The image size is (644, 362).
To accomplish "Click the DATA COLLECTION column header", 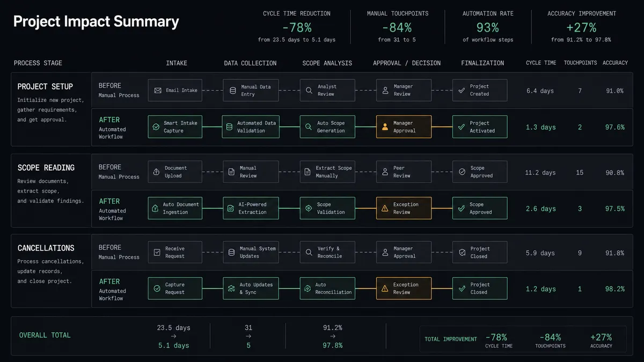I will click(x=250, y=63).
